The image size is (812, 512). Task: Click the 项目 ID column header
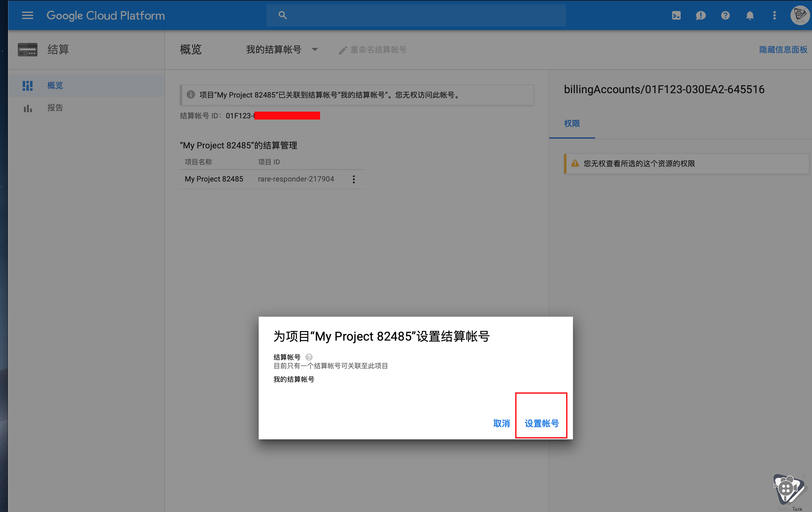coord(269,162)
